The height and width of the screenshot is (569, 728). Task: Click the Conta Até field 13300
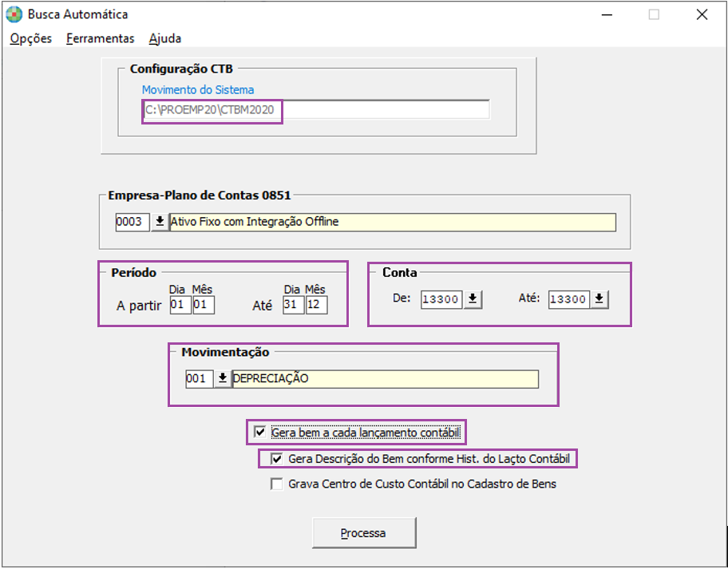568,299
